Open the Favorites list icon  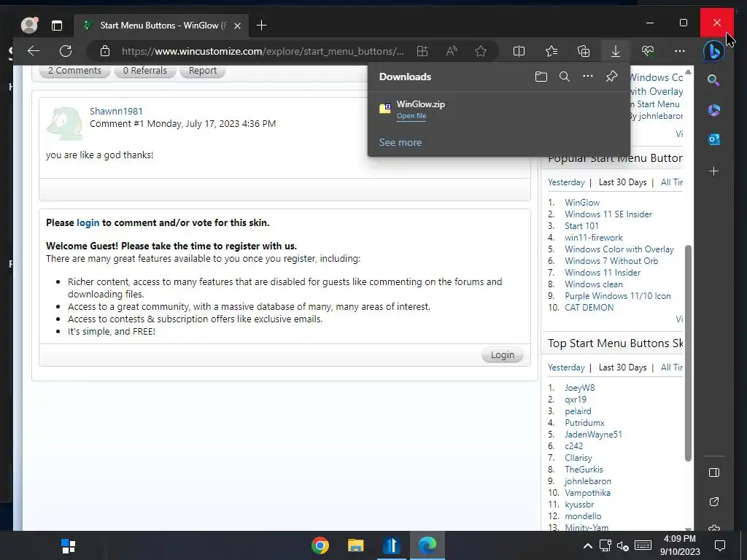[x=551, y=51]
